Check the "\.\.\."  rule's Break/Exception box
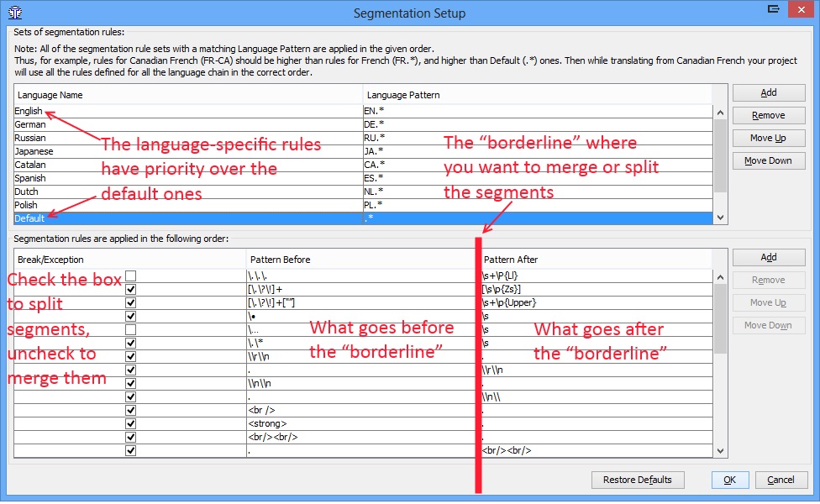820x504 pixels. (x=130, y=275)
